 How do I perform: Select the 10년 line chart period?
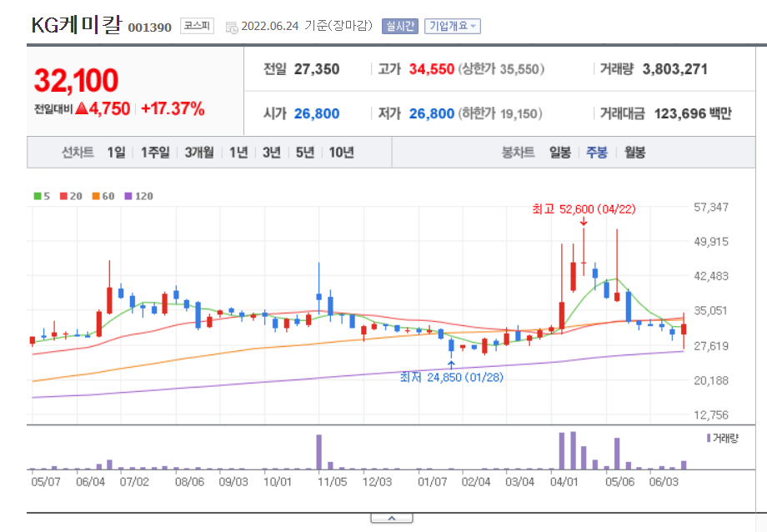tap(342, 153)
